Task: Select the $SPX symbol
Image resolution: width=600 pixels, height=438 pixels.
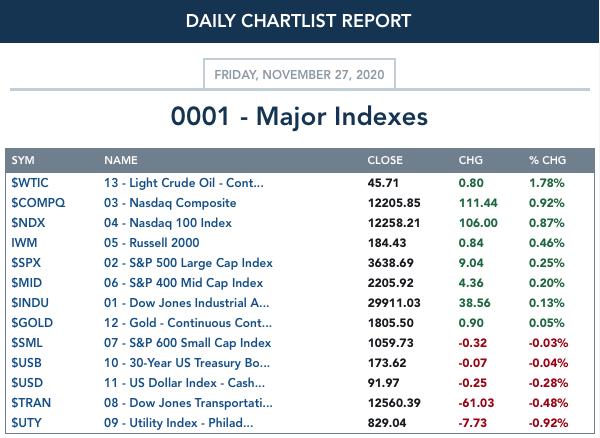Action: (26, 263)
